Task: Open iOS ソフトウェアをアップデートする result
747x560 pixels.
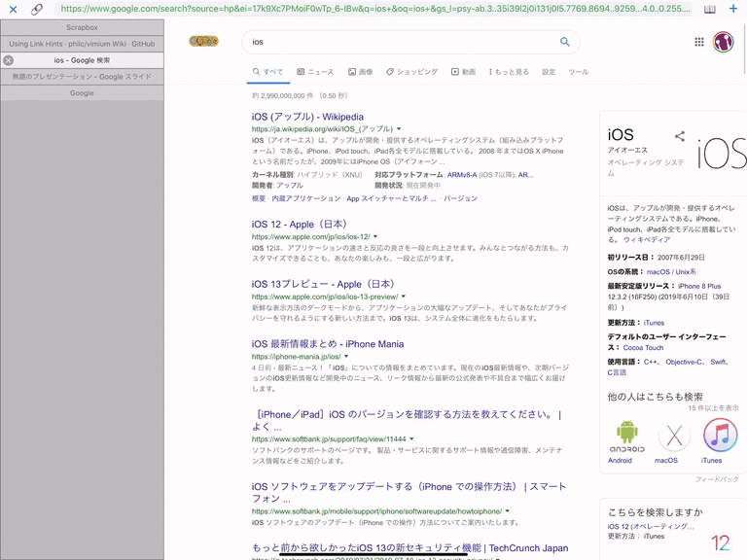Action: tap(409, 492)
